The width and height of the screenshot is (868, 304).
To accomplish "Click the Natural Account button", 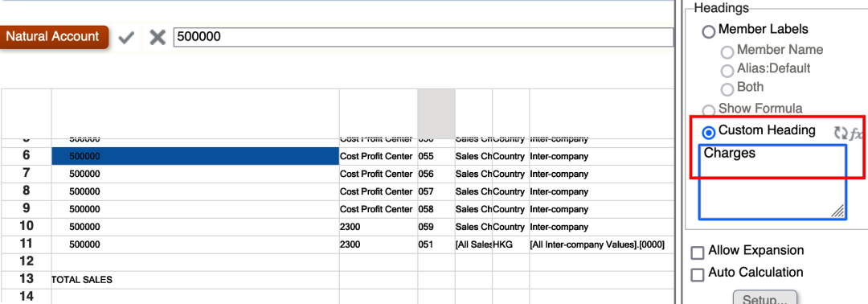I will pos(54,37).
